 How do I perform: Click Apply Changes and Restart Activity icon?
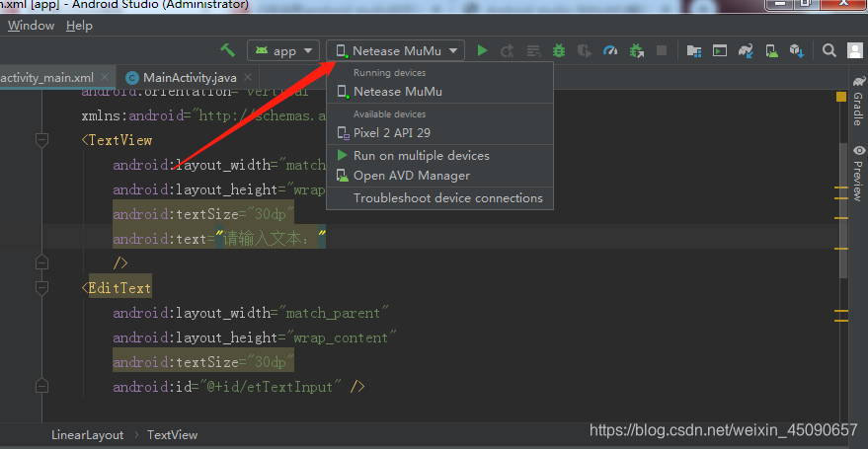tap(507, 51)
